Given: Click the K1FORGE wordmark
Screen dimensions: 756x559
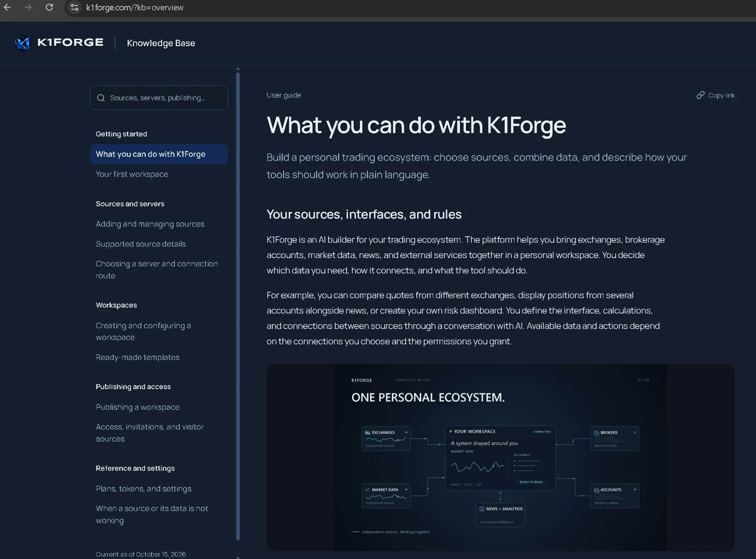Looking at the screenshot, I should click(x=71, y=42).
